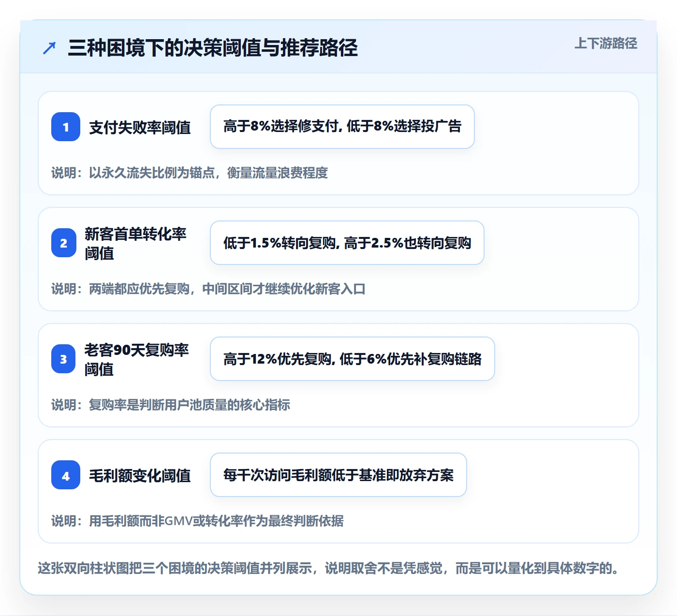Select the 高于8%选择修支付 threshold box
This screenshot has height=616, width=677.
342,127
